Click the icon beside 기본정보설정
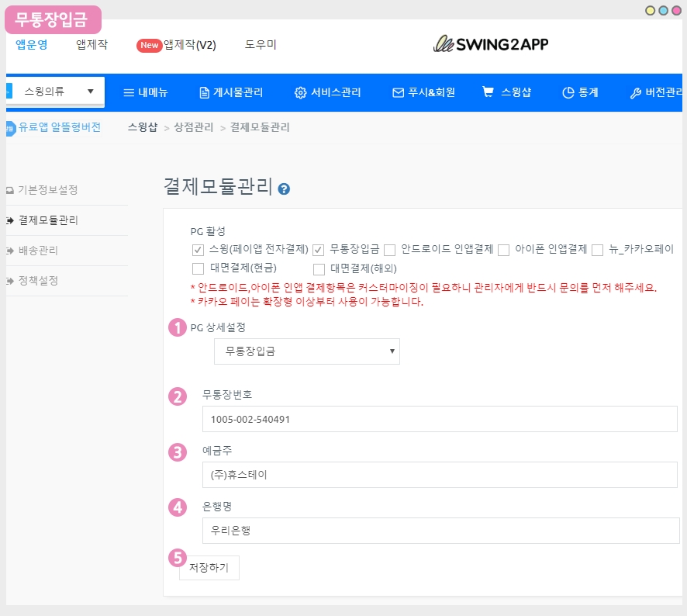Viewport: 687px width, 616px height. (10, 190)
